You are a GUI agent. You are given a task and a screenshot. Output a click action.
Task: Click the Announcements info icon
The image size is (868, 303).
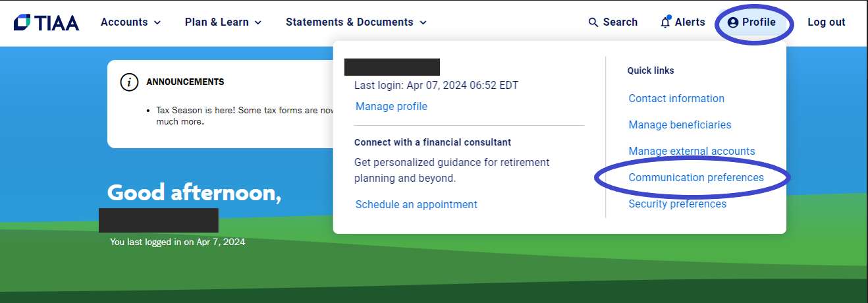[129, 82]
